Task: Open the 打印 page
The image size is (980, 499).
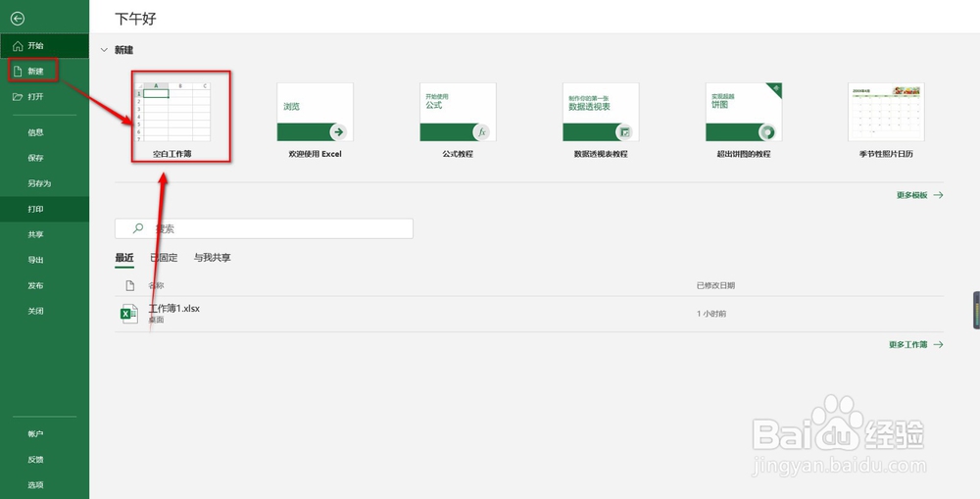Action: point(44,210)
